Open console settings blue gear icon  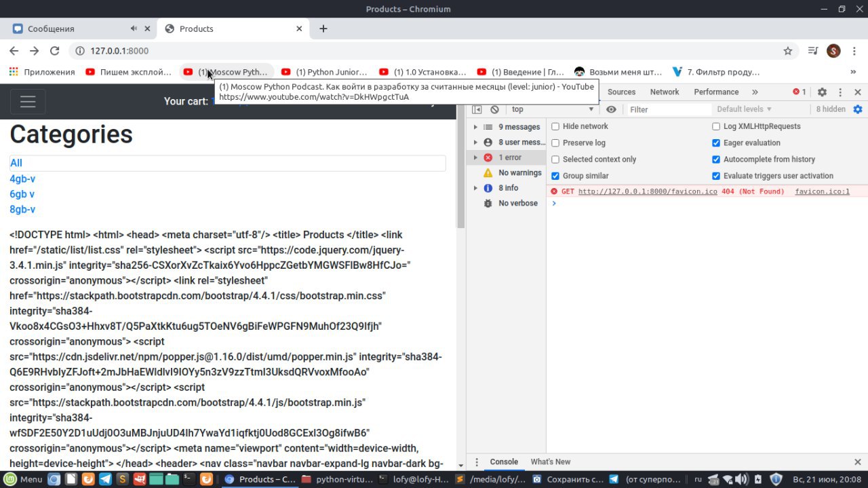coord(858,109)
